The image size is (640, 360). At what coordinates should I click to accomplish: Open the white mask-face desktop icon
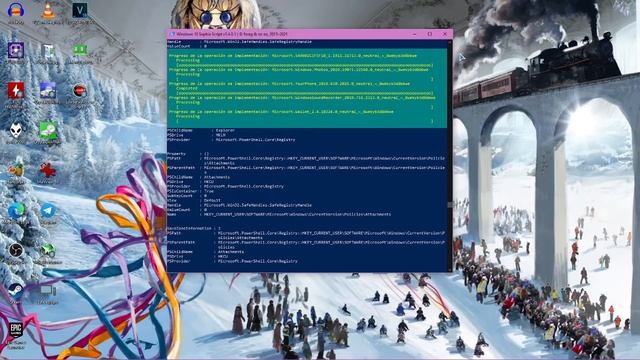click(16, 130)
